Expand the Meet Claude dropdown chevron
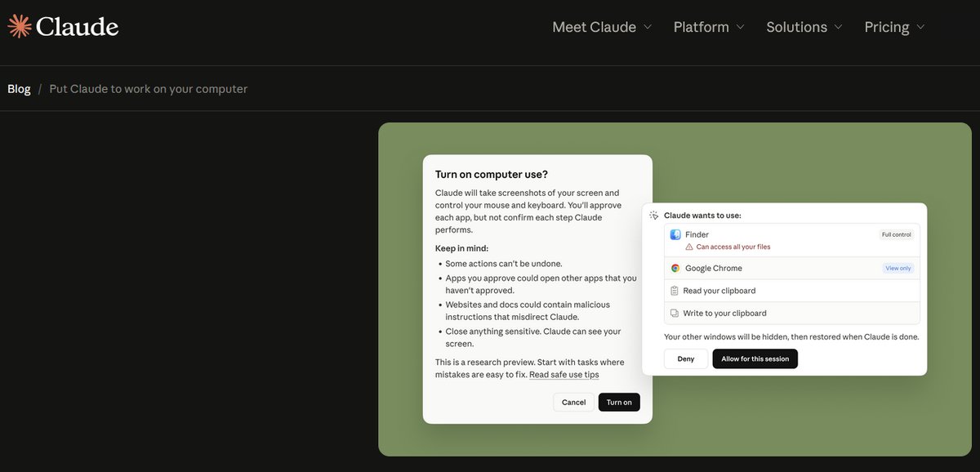Image resolution: width=980 pixels, height=472 pixels. (648, 27)
